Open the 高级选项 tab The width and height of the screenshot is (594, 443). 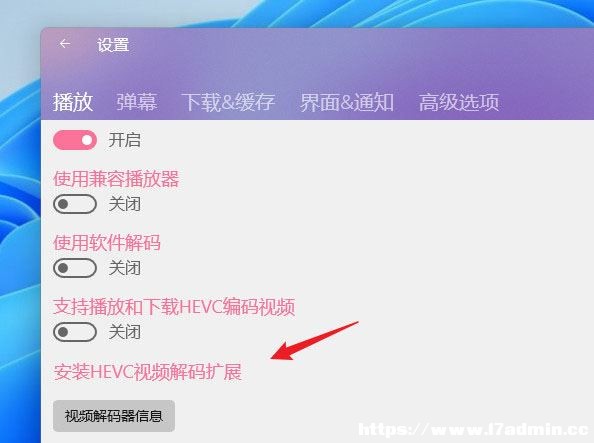pos(459,102)
